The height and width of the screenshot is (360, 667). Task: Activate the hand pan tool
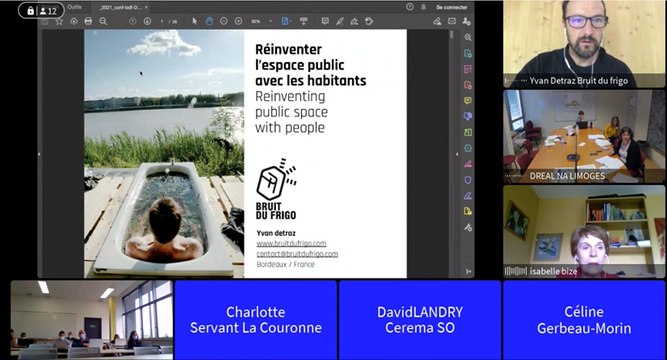209,21
